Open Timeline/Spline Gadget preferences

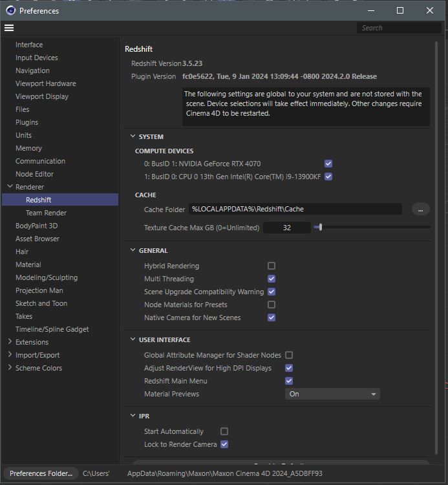coord(52,329)
